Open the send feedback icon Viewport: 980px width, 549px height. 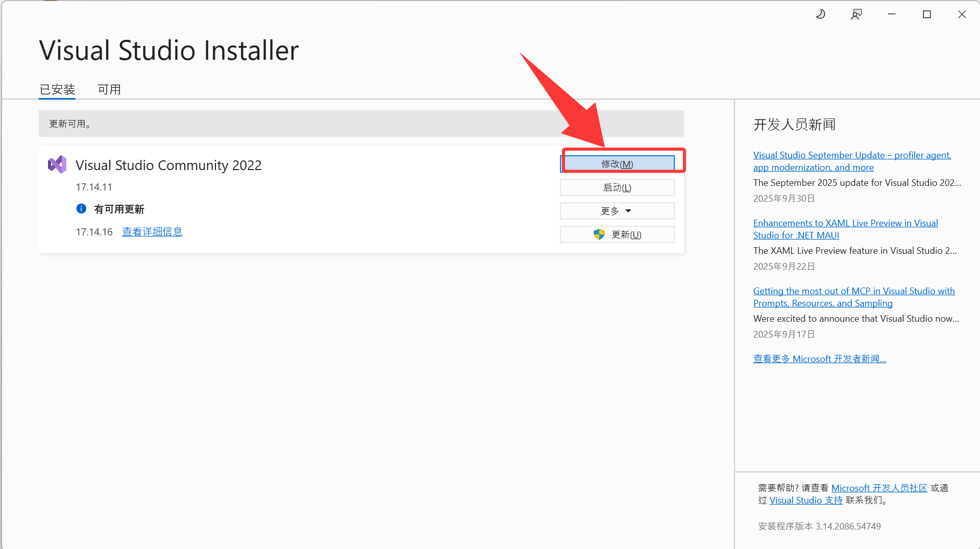pos(856,14)
